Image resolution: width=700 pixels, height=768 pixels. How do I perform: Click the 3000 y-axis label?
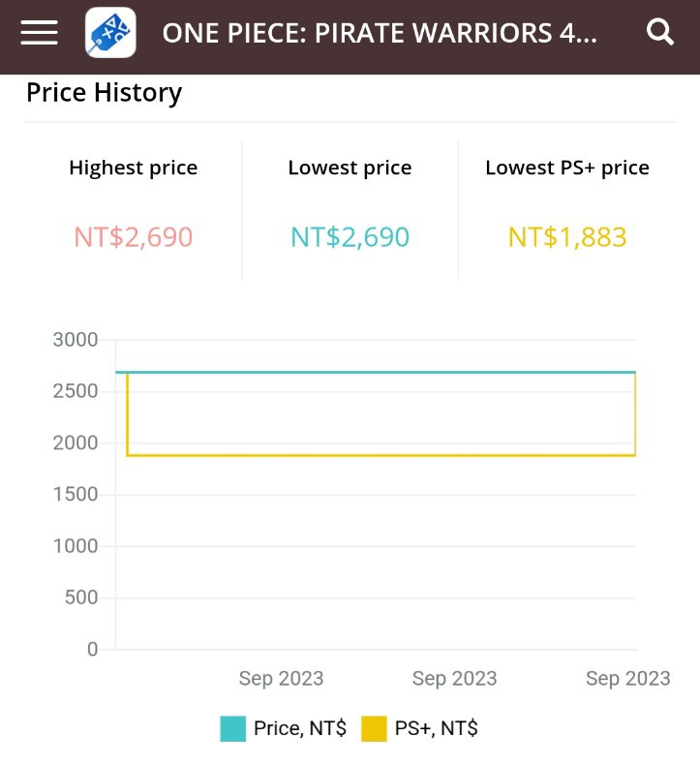pos(76,340)
